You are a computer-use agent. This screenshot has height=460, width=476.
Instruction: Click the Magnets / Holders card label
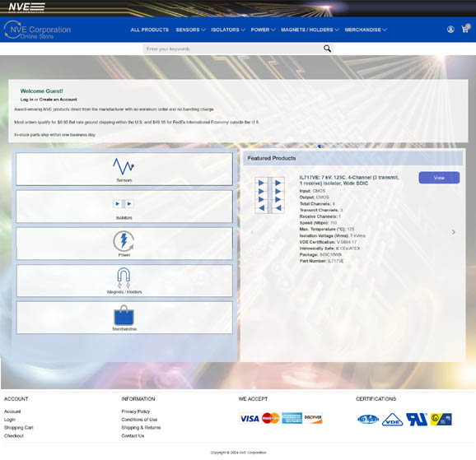click(x=124, y=292)
